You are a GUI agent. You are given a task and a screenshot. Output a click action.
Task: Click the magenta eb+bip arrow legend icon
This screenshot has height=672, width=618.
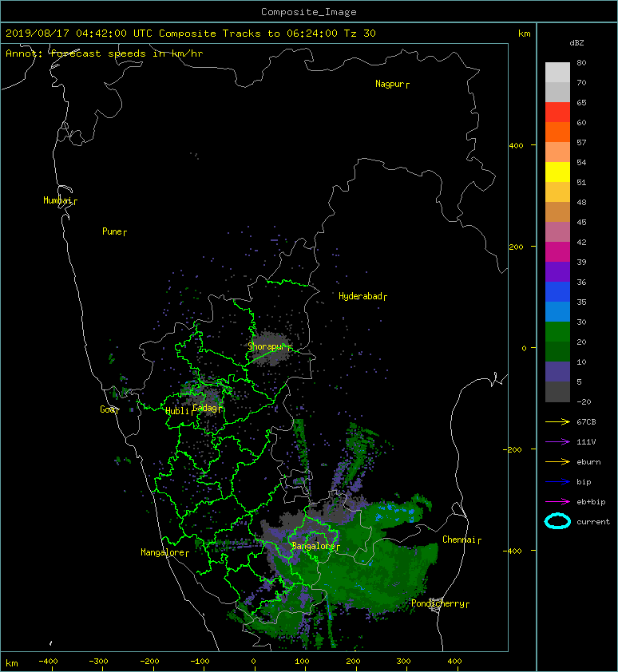click(557, 501)
